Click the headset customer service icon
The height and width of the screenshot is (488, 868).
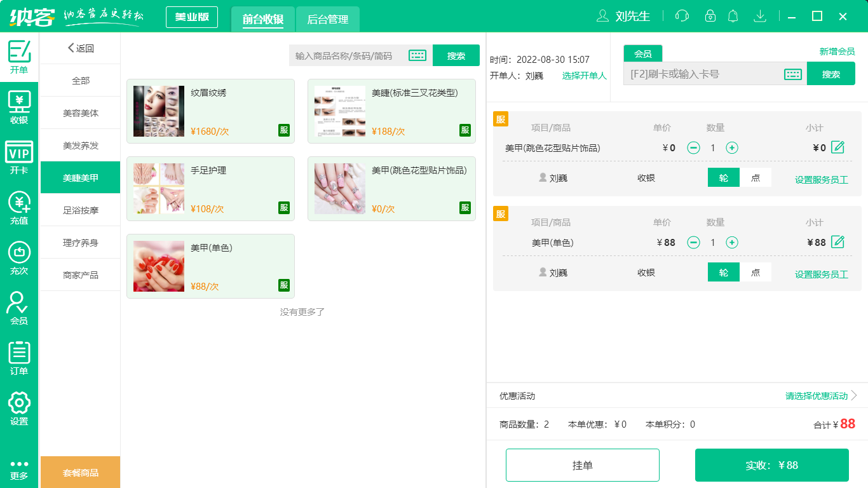tap(682, 16)
